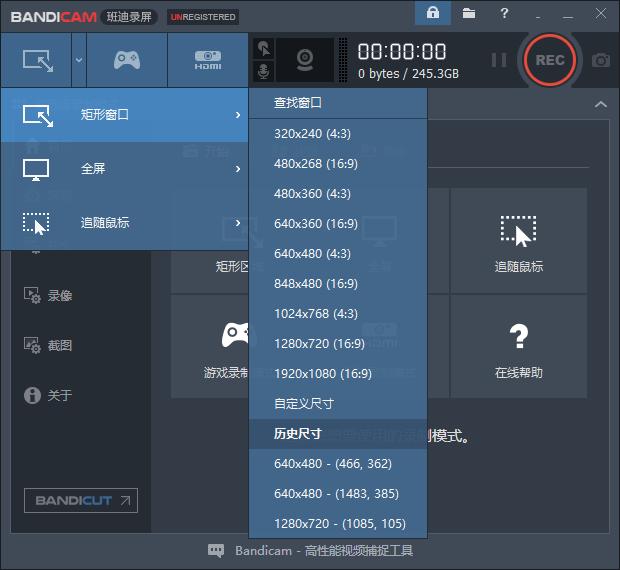
Task: Open output folder icon in title bar
Action: click(x=469, y=13)
